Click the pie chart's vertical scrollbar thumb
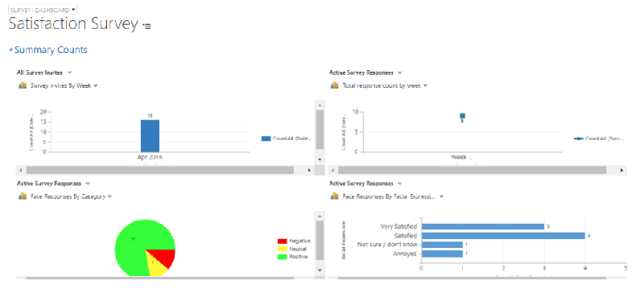644x293 pixels. pos(319,241)
